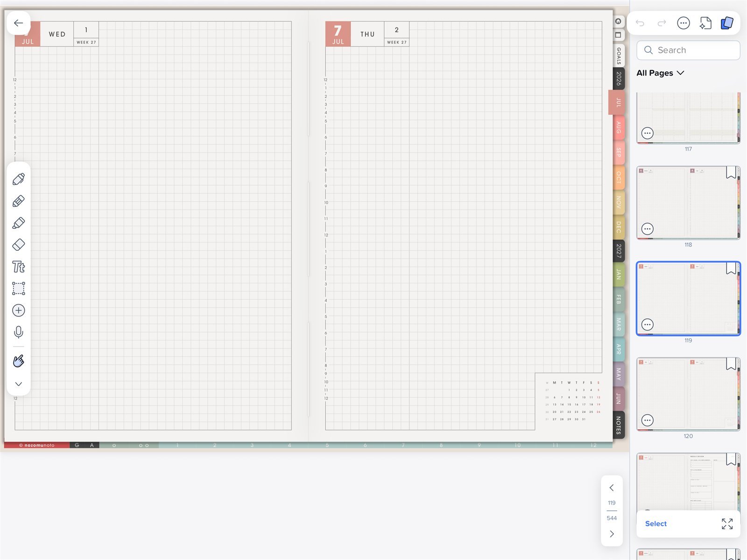Collapse the tool palette with bottom chevron

click(19, 384)
